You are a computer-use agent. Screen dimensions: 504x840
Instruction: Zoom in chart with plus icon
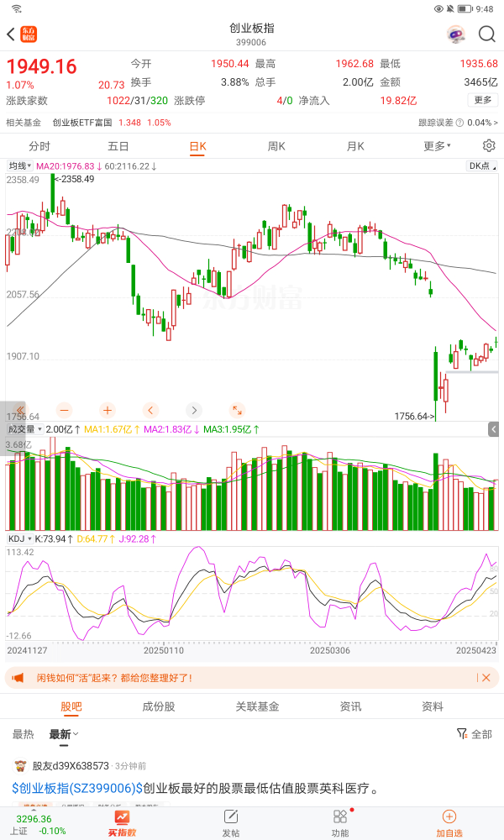click(x=108, y=410)
